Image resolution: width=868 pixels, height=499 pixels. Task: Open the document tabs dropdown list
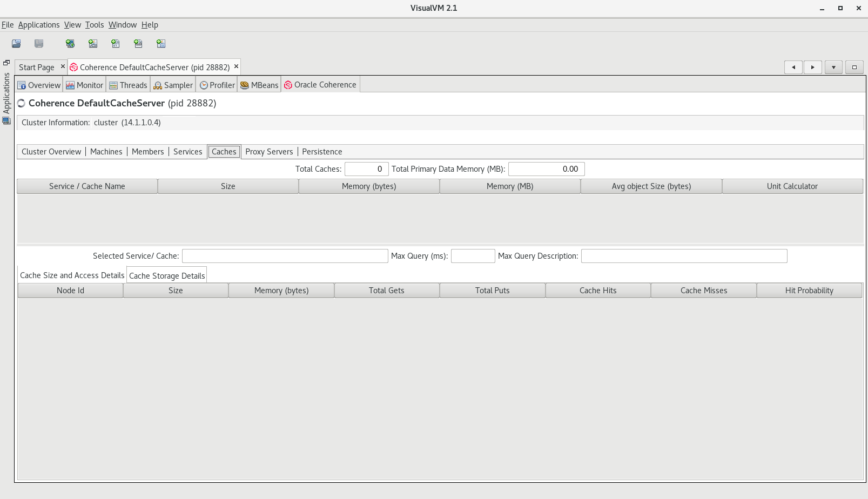833,67
